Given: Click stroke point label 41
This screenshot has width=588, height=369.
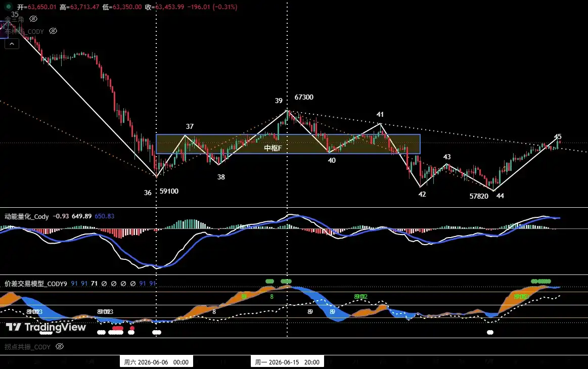Looking at the screenshot, I should click(x=380, y=114).
